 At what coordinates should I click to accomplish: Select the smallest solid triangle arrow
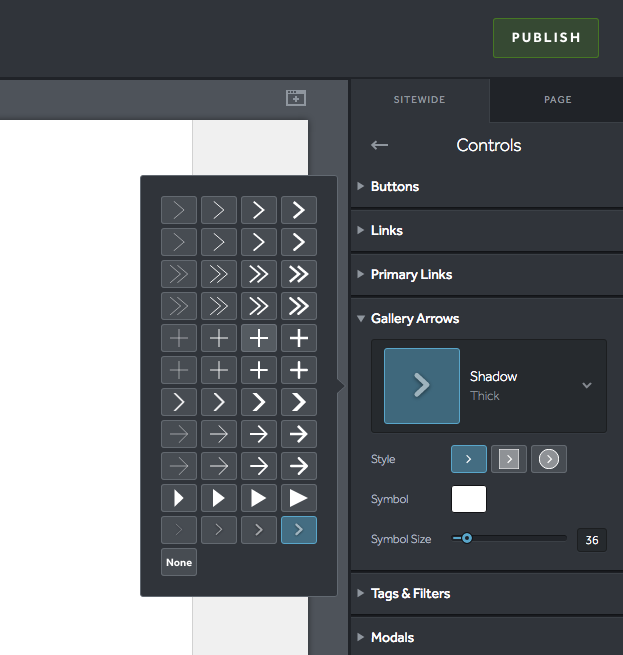[179, 498]
